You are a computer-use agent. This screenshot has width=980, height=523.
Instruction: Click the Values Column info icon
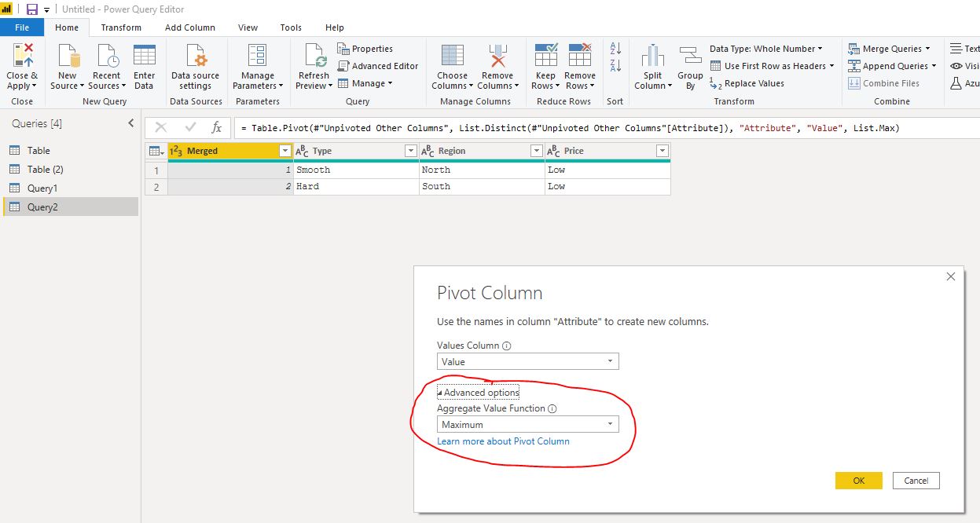click(507, 346)
